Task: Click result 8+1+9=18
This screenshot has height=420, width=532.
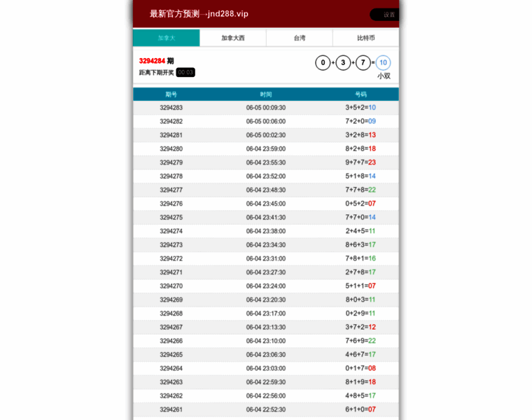Action: pyautogui.click(x=360, y=382)
